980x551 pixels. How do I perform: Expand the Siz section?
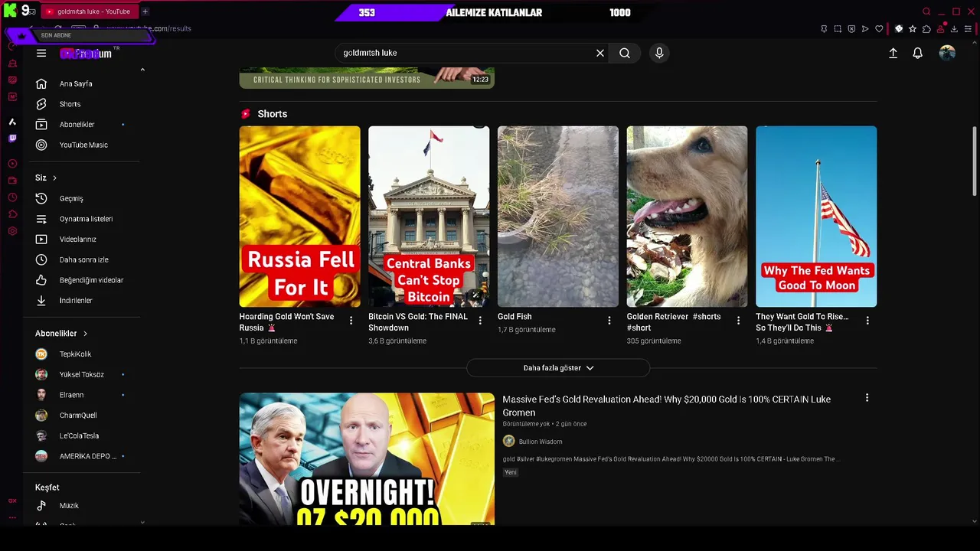[46, 178]
